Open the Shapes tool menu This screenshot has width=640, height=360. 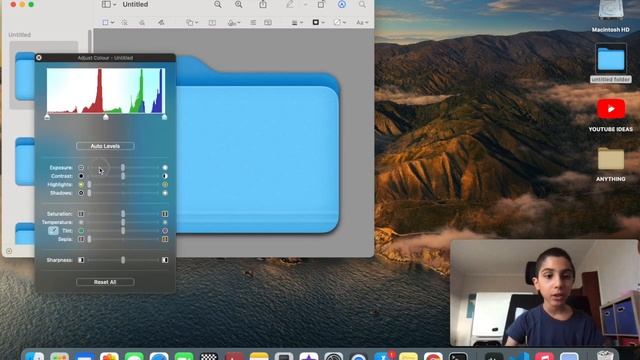(x=191, y=22)
